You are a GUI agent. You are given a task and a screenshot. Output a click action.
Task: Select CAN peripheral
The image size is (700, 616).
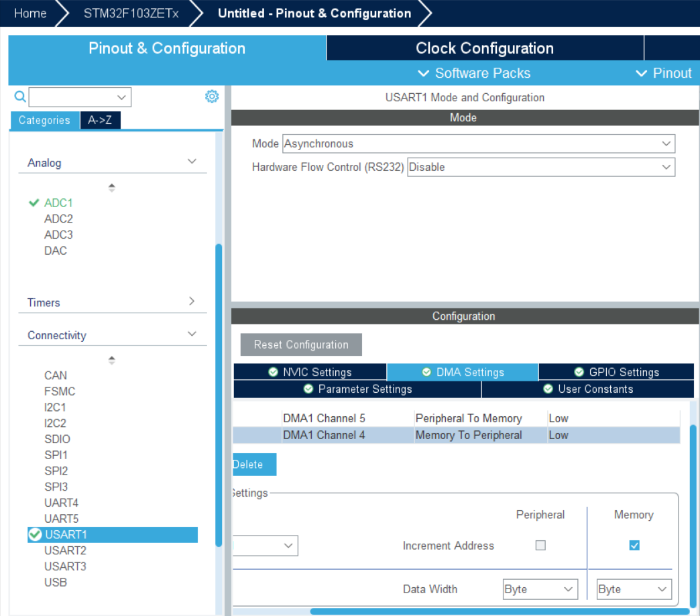(x=56, y=376)
